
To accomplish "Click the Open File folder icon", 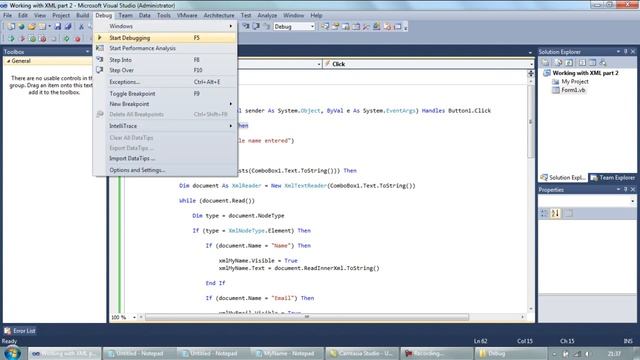I will point(32,27).
